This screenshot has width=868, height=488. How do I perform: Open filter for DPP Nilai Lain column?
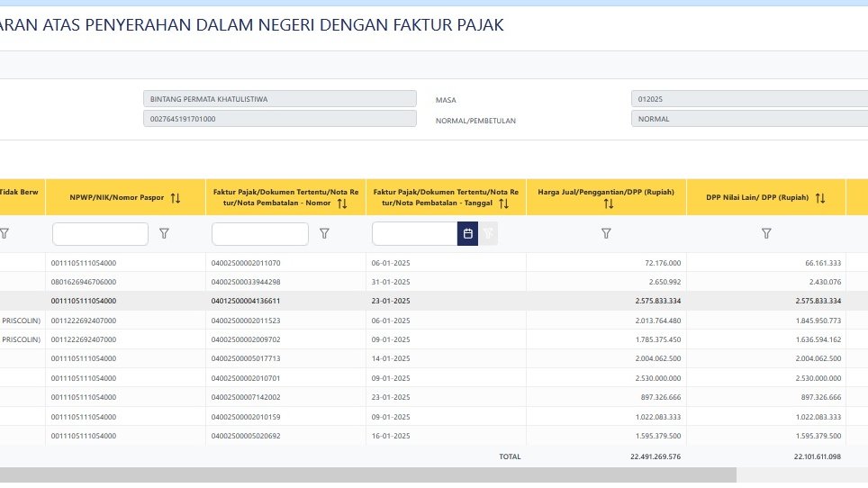[766, 233]
